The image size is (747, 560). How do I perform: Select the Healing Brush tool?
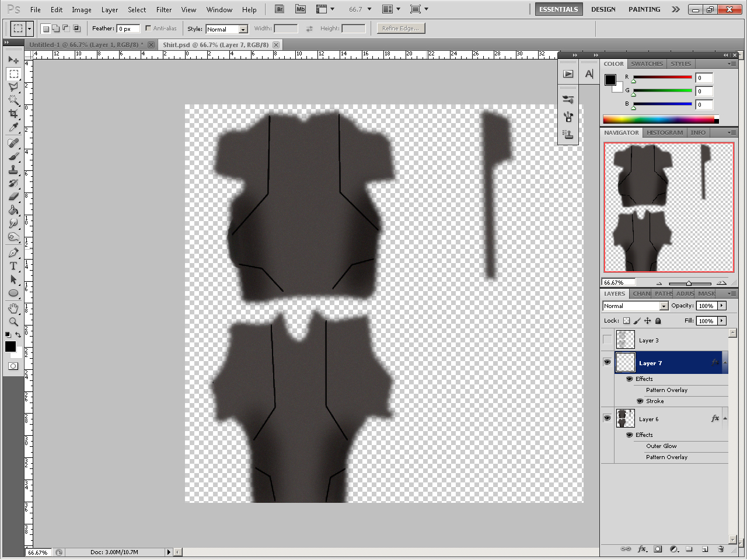click(x=13, y=143)
